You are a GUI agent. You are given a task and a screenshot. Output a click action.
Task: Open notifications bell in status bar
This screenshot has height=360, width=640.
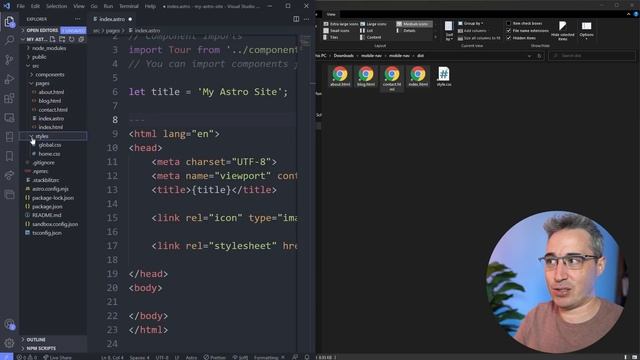pyautogui.click(x=307, y=357)
